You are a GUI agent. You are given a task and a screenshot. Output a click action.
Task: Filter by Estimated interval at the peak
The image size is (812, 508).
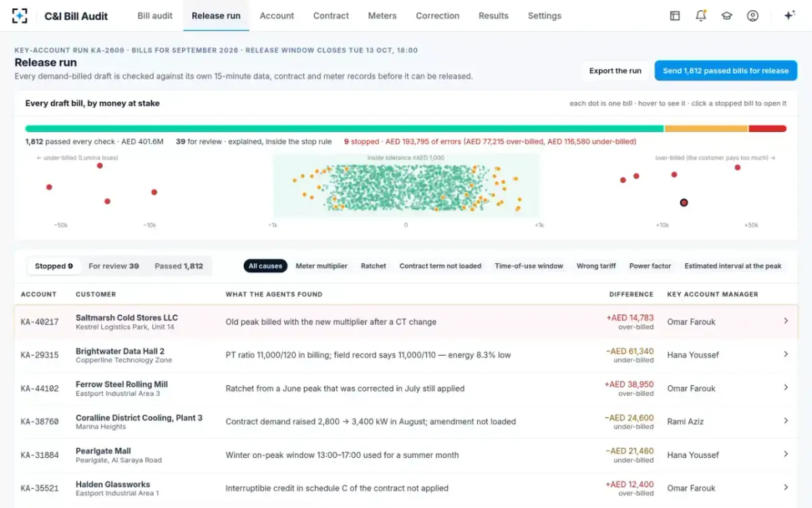(x=733, y=266)
